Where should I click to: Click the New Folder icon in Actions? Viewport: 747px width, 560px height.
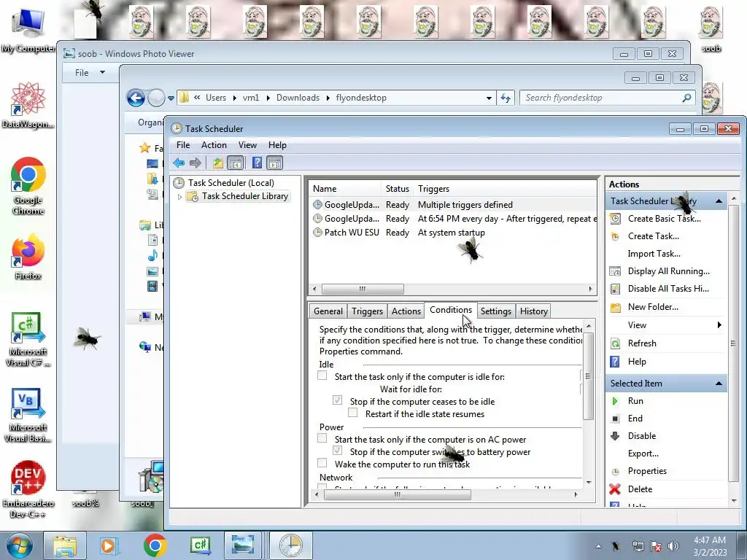[616, 307]
